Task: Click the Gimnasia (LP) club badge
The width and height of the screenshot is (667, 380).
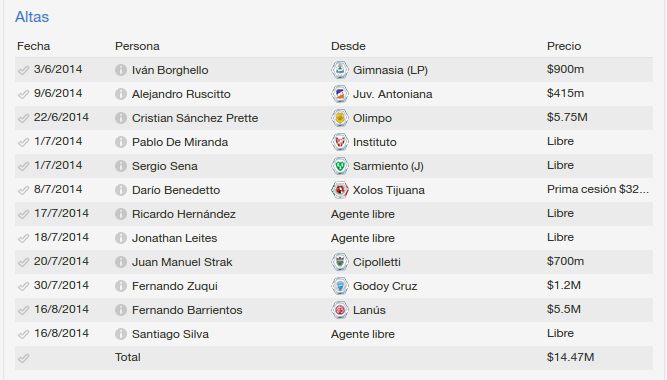Action: 340,70
